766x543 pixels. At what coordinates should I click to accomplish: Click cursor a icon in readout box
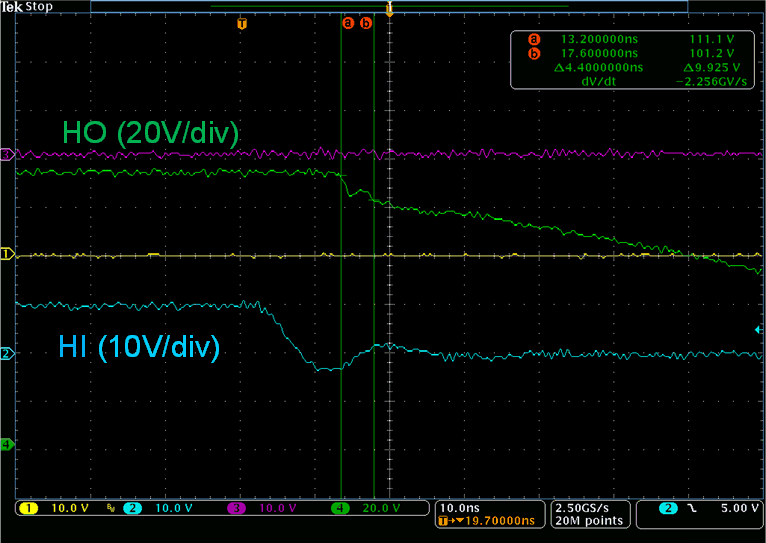pos(534,40)
